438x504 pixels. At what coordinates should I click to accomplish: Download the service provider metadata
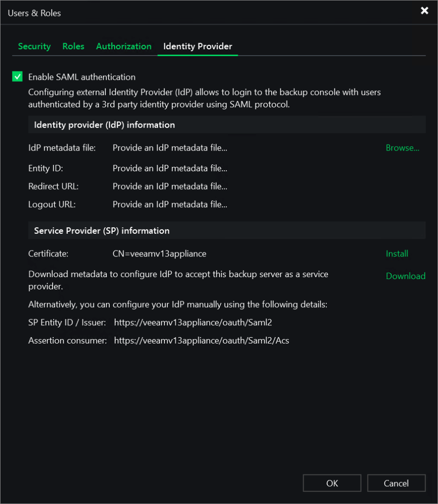406,276
